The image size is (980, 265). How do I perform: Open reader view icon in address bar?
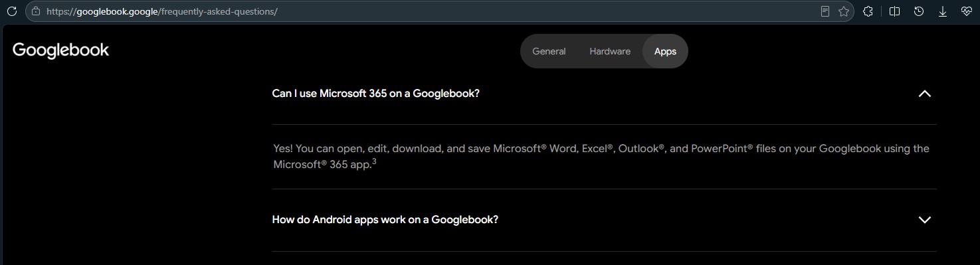click(825, 11)
